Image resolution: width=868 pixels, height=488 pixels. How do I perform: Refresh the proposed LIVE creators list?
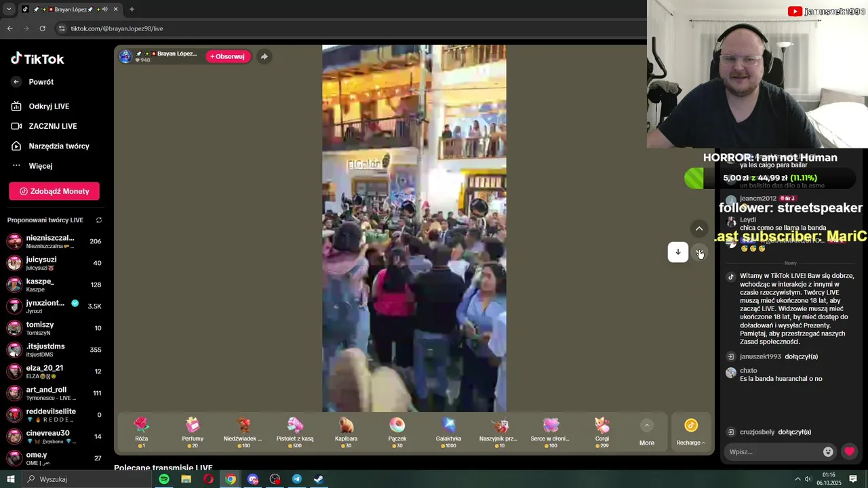[99, 220]
